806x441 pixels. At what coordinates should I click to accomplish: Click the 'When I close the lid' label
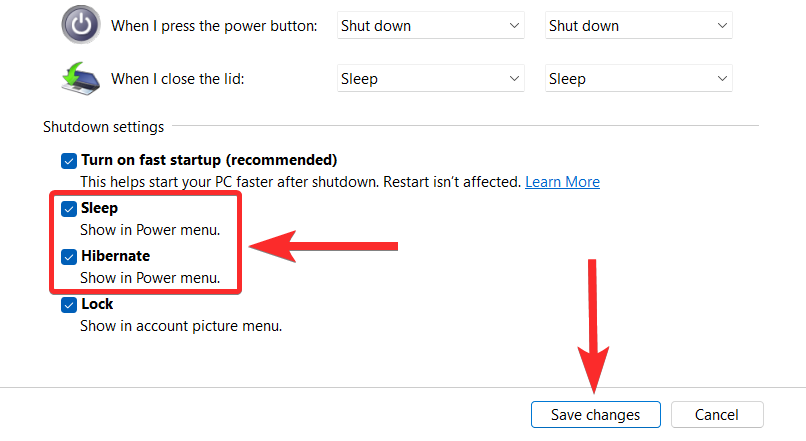[x=177, y=79]
